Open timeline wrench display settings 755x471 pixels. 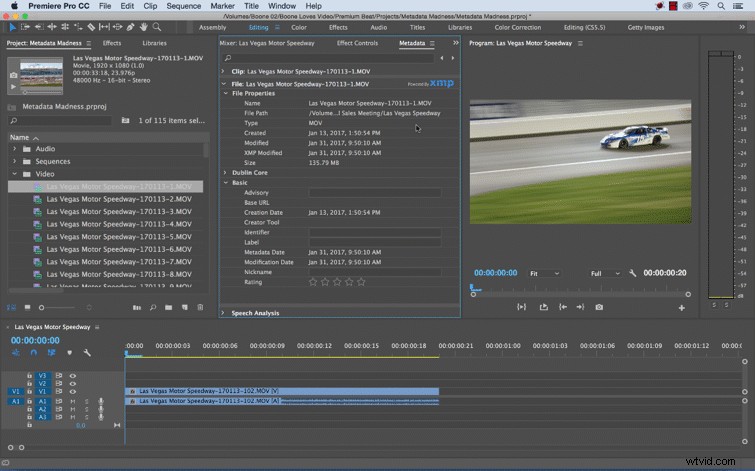(x=87, y=353)
